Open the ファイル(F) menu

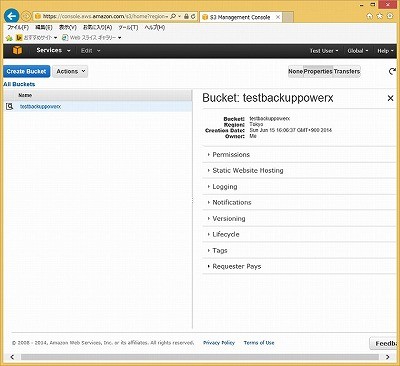point(18,27)
